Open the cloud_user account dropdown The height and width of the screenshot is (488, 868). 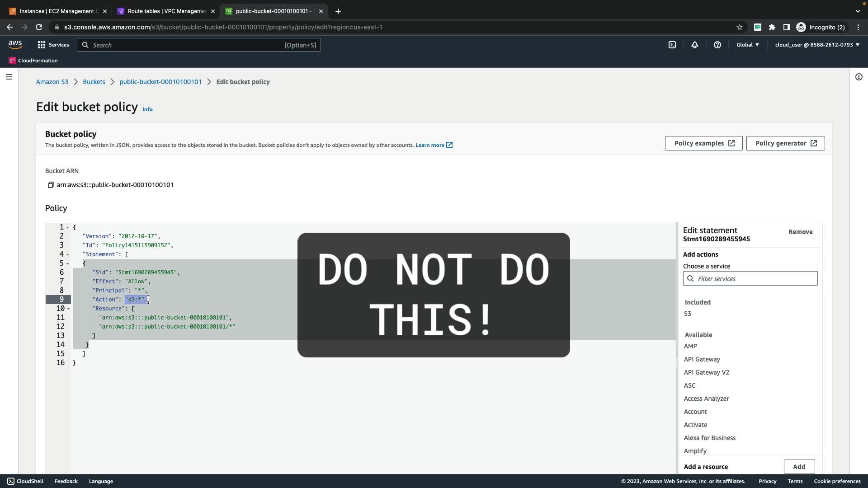click(x=817, y=45)
